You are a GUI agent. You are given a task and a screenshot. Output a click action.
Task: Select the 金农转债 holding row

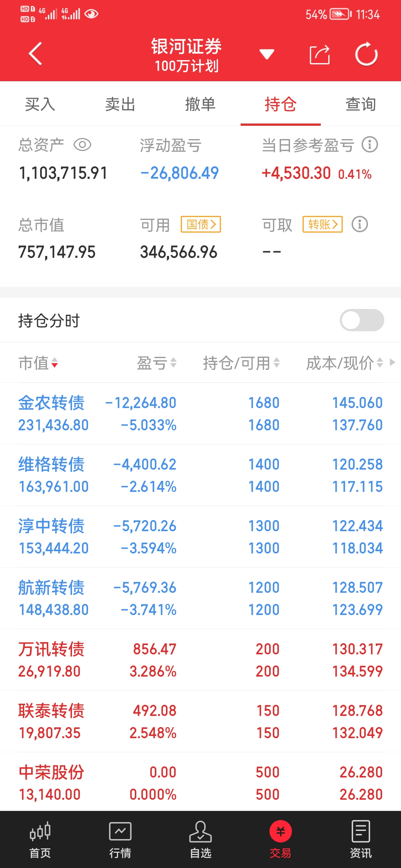(200, 414)
